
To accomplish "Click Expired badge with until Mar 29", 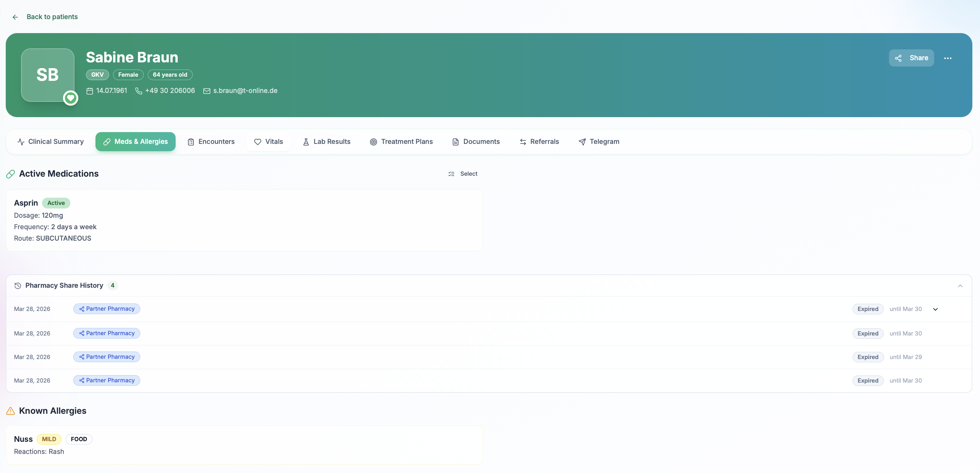I will (868, 357).
